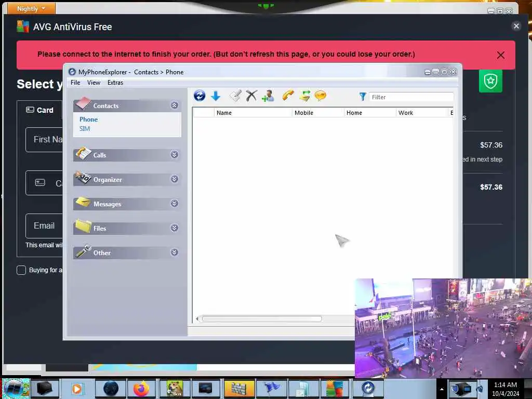Click the add new contact icon

[x=268, y=96]
